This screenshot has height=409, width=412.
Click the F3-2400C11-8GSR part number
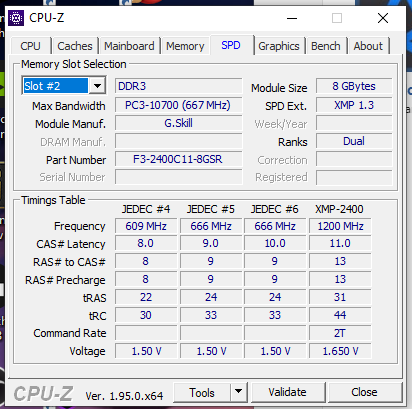tap(178, 159)
